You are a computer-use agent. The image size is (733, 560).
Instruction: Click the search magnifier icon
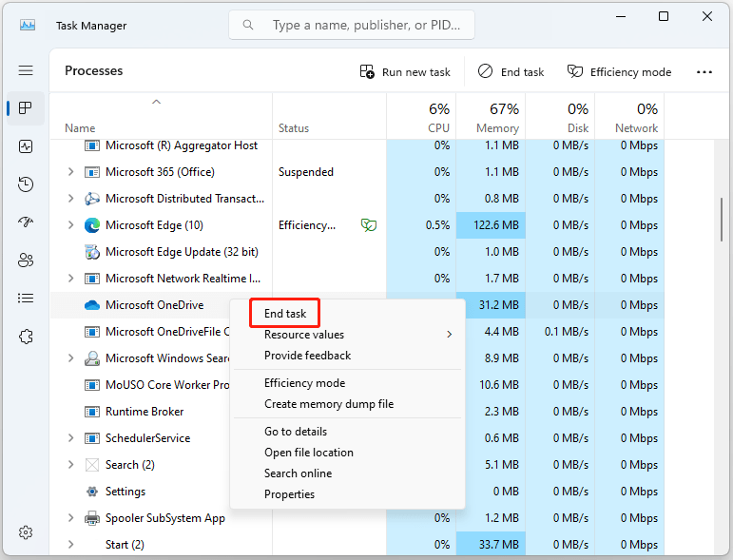point(248,25)
